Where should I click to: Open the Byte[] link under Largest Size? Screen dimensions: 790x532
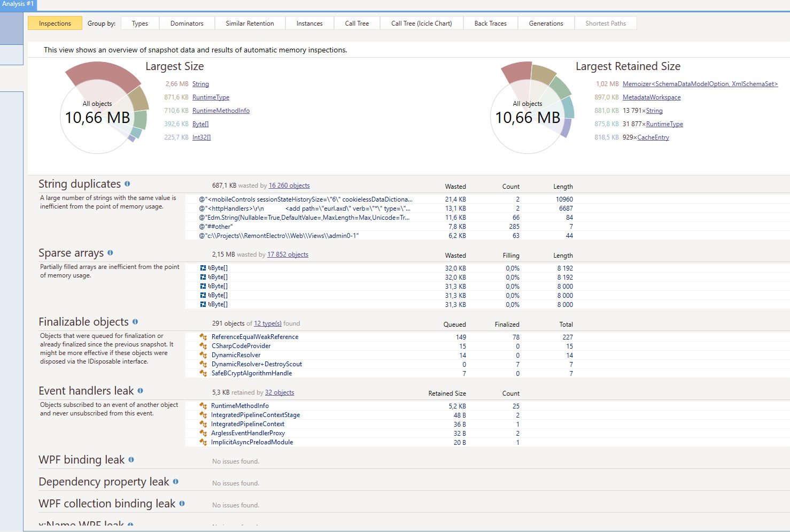click(200, 124)
